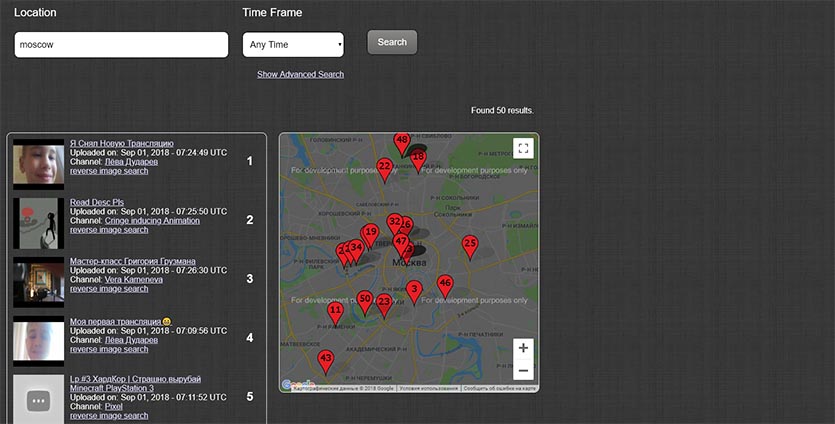Select map marker number 3
The width and height of the screenshot is (835, 424).
[x=414, y=290]
